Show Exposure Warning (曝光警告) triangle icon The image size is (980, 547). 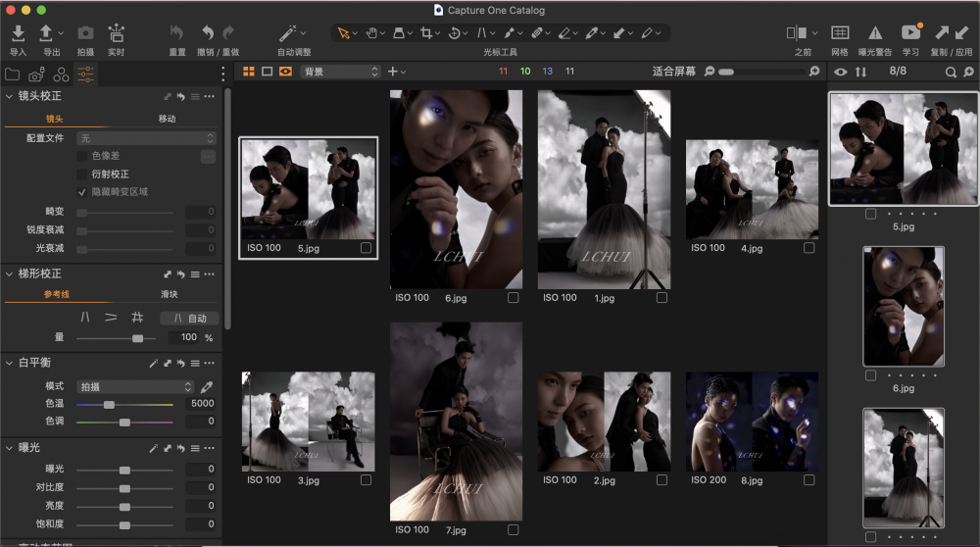pos(875,33)
